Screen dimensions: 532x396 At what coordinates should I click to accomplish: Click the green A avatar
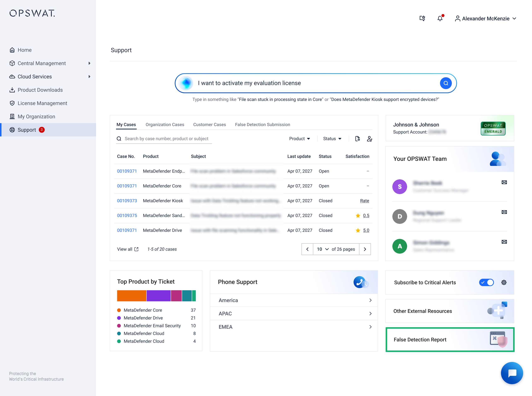coord(400,246)
